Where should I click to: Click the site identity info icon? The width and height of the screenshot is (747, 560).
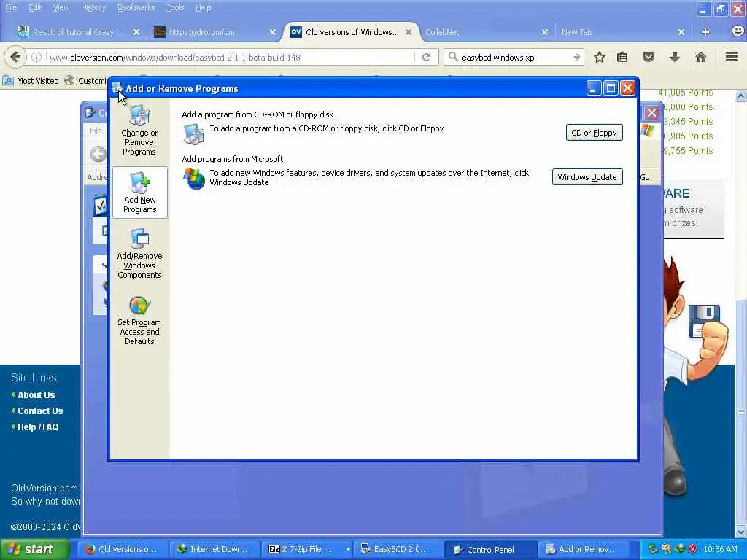coord(36,58)
